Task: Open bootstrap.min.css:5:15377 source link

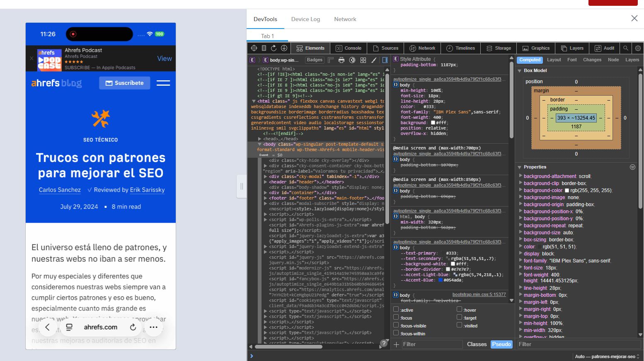Action: tap(479, 294)
